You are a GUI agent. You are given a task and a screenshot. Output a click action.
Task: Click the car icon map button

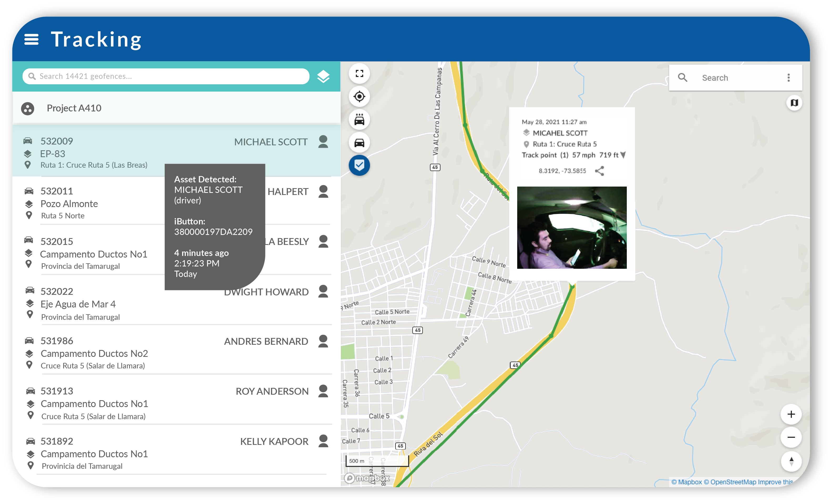pos(359,143)
